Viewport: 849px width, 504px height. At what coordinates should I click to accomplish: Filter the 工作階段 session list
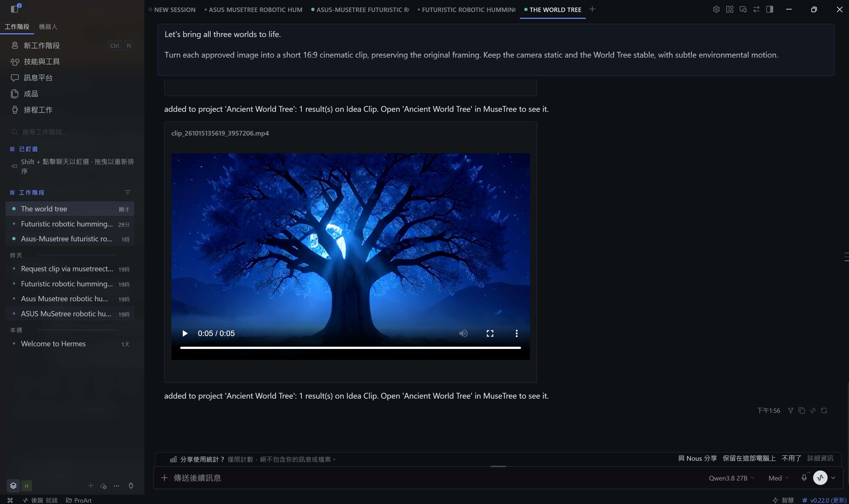pyautogui.click(x=127, y=193)
